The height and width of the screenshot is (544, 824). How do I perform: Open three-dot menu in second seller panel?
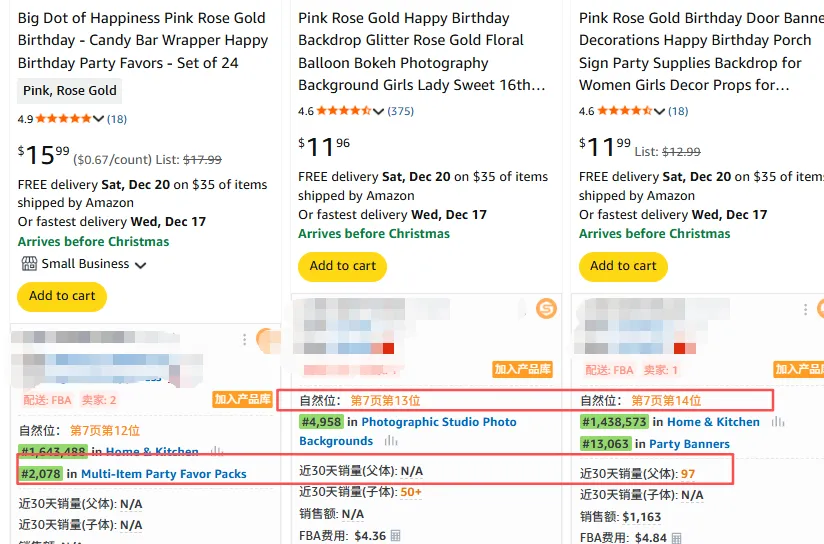(524, 310)
